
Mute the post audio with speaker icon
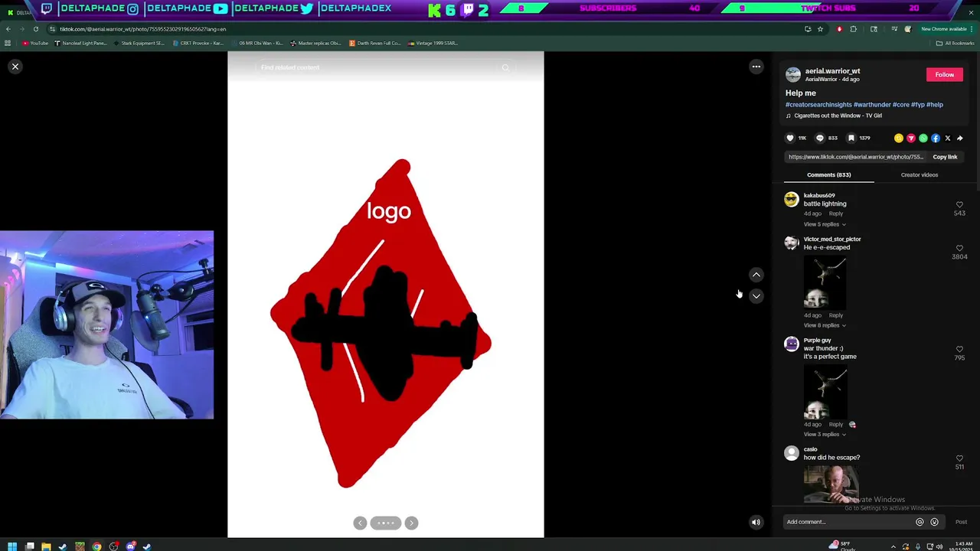(756, 523)
